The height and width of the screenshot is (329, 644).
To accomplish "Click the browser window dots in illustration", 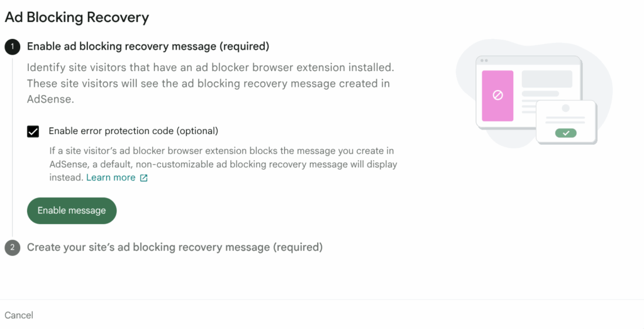I will (484, 61).
